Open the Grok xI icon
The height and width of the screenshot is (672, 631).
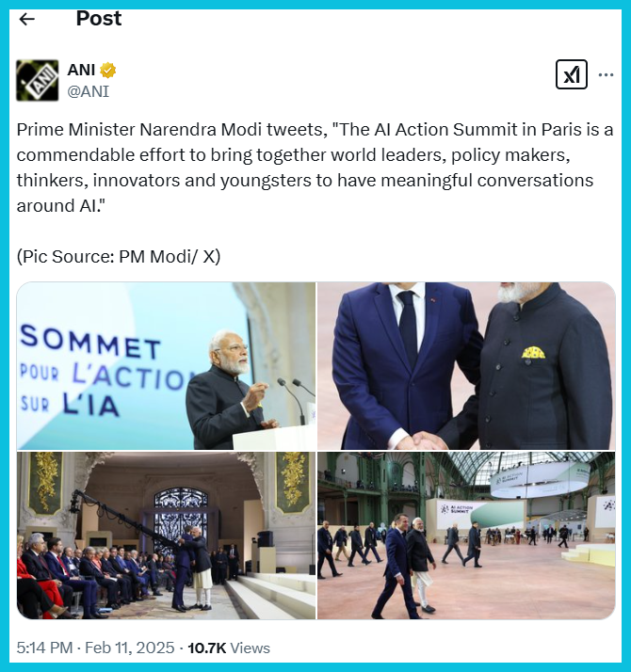[x=571, y=74]
